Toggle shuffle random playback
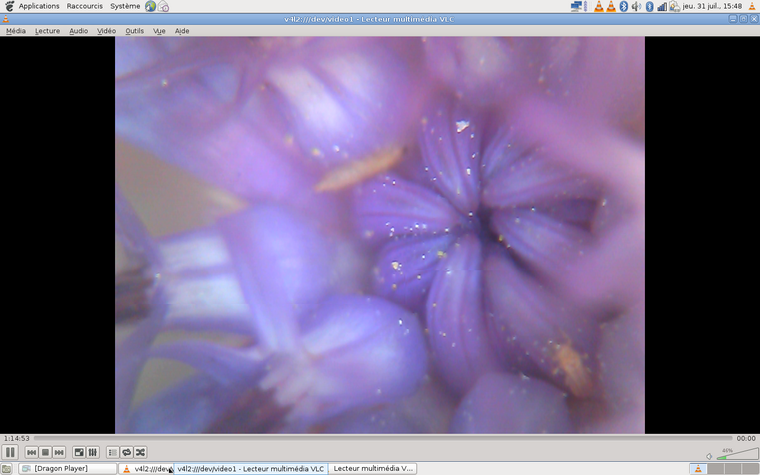This screenshot has height=475, width=760. tap(140, 453)
